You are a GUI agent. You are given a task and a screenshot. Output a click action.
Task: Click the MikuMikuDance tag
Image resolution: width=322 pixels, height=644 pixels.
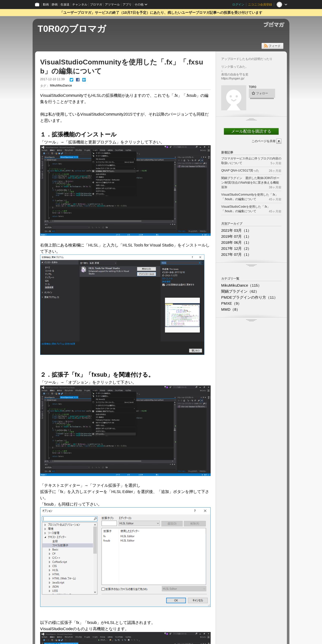[x=61, y=86]
